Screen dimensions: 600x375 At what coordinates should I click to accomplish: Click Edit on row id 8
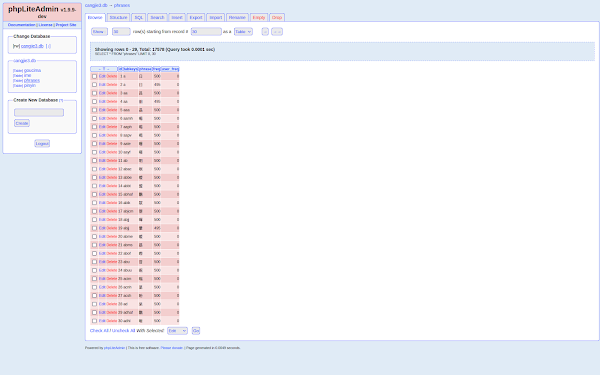click(x=102, y=135)
